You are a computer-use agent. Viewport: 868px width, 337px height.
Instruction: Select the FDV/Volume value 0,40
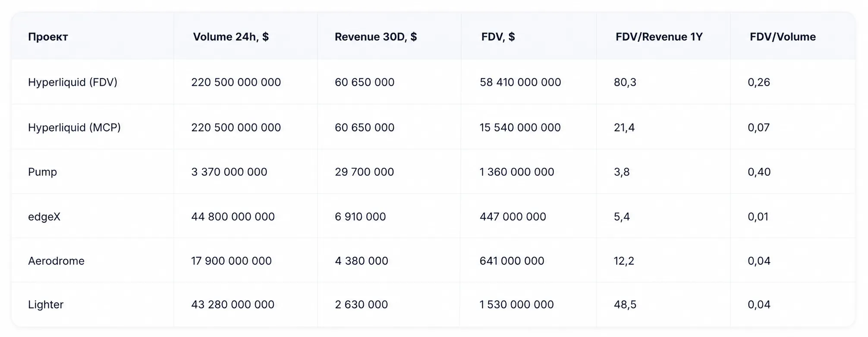pos(759,172)
